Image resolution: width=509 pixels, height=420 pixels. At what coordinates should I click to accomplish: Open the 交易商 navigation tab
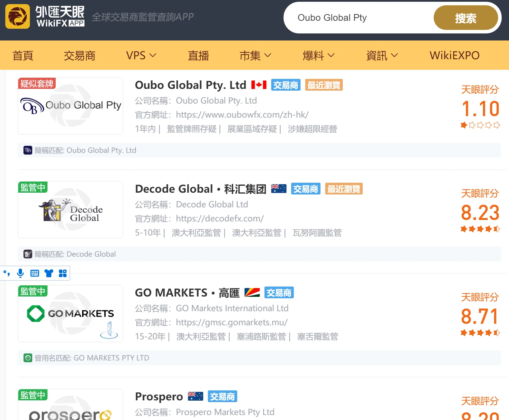(x=79, y=55)
